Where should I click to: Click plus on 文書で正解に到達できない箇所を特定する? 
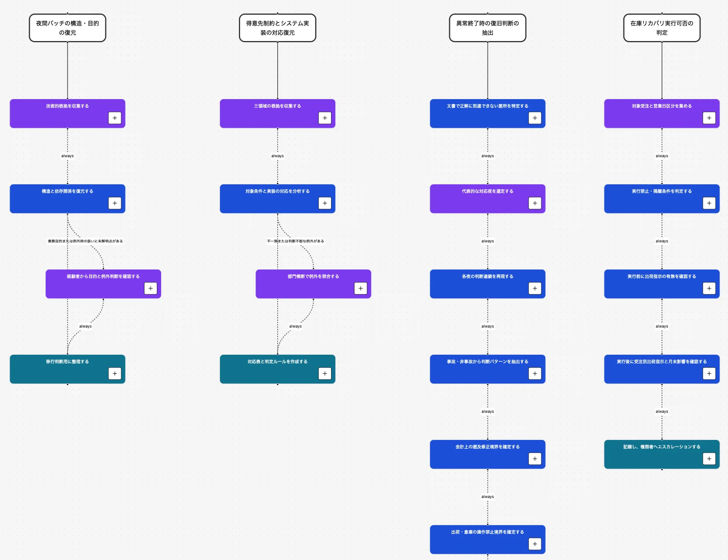click(x=535, y=118)
